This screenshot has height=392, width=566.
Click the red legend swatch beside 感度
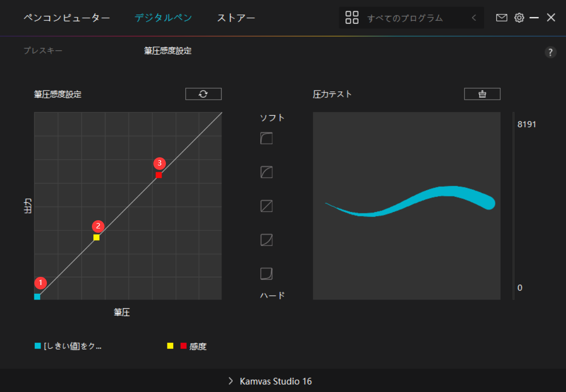pyautogui.click(x=183, y=346)
